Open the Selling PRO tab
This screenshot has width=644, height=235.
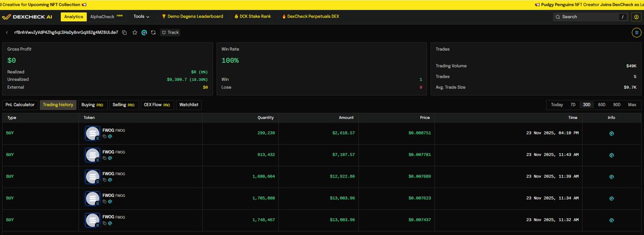click(124, 105)
